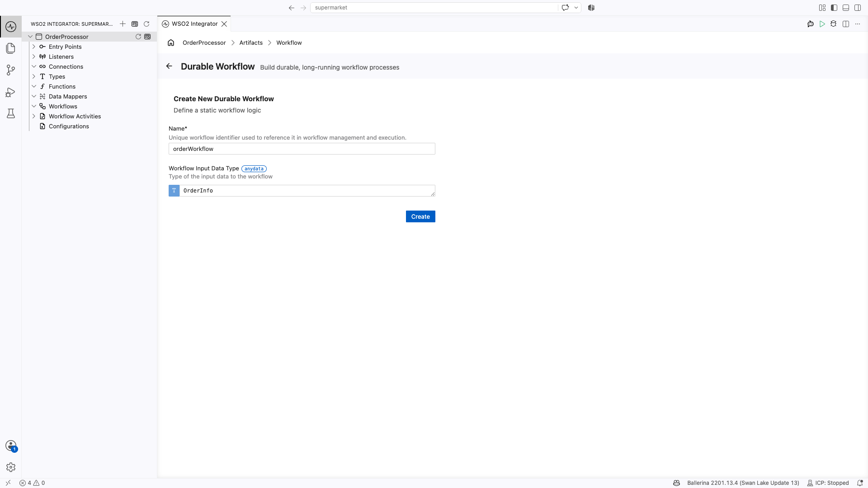Toggle the secondary side bar visibility
This screenshot has width=868, height=488.
[x=858, y=8]
